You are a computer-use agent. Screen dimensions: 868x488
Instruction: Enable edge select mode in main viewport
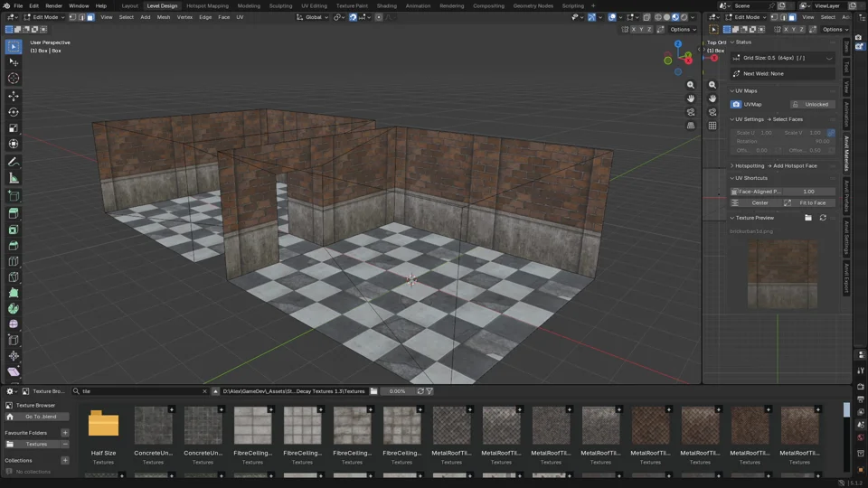(x=82, y=17)
